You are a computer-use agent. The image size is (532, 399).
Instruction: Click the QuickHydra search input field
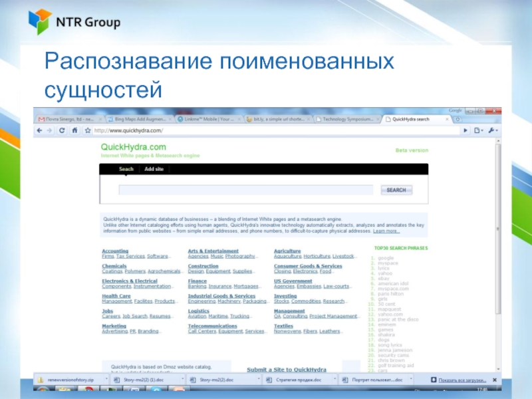tap(245, 190)
